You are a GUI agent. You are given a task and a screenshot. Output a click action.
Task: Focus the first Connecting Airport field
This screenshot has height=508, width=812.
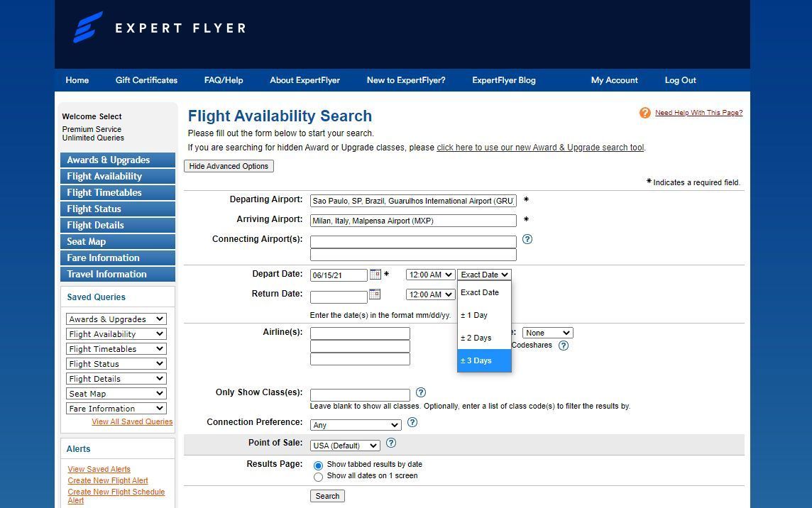point(413,242)
